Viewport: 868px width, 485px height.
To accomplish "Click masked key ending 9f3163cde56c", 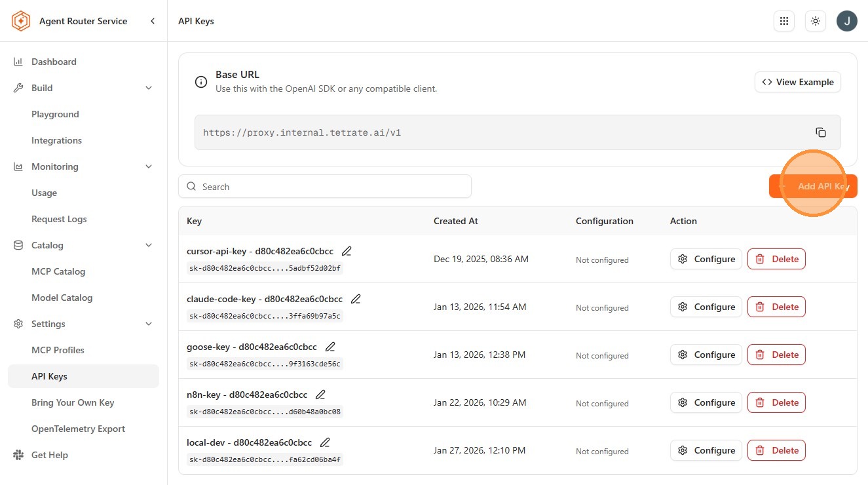I will point(265,364).
